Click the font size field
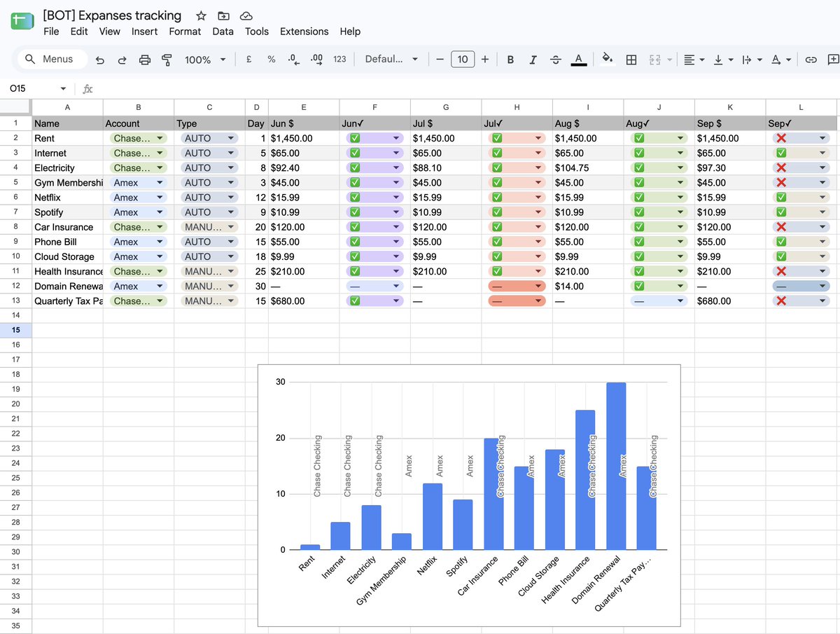Screen dimensions: 840x634 click(x=463, y=60)
